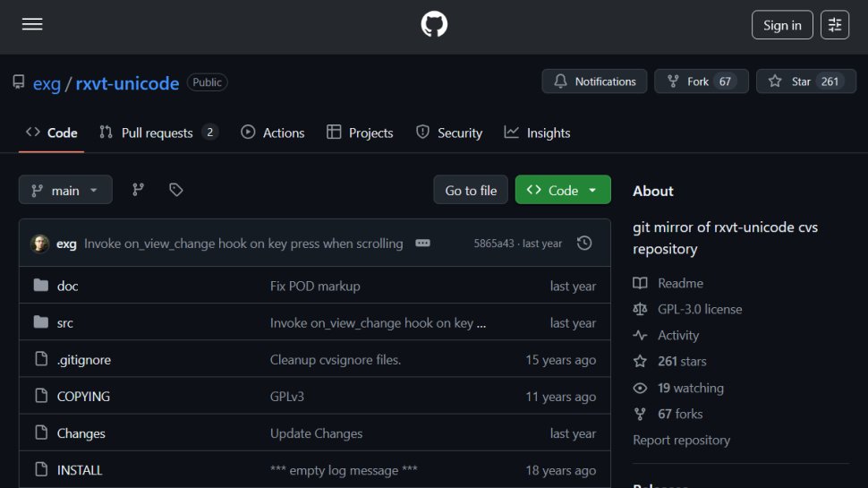Open Cleanup cvsignore files commit
Screen dimensions: 868x488
[x=336, y=359]
